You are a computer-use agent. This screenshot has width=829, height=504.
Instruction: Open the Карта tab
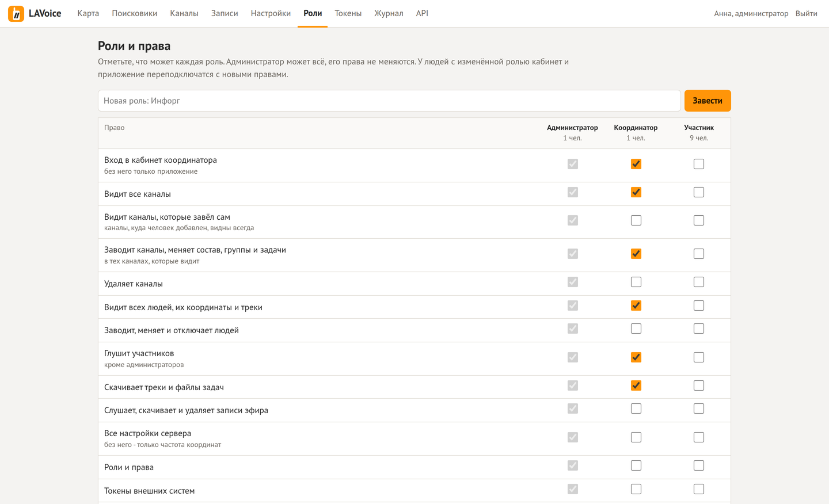click(x=88, y=13)
